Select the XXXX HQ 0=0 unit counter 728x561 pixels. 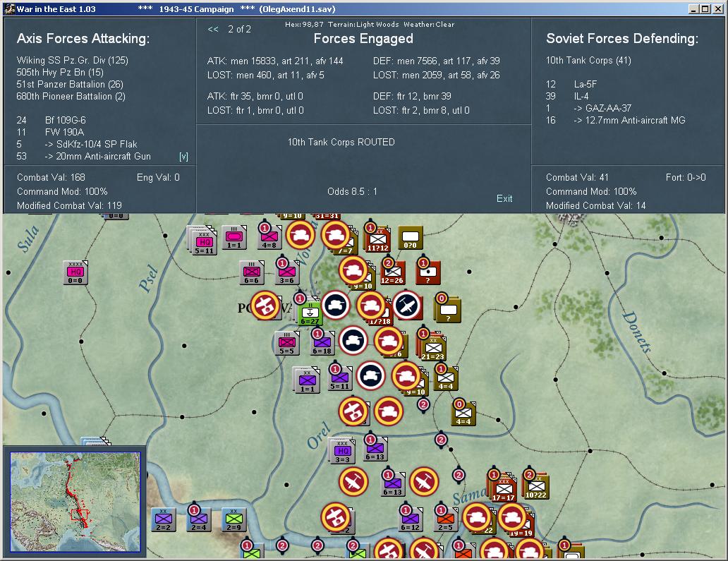(x=75, y=272)
